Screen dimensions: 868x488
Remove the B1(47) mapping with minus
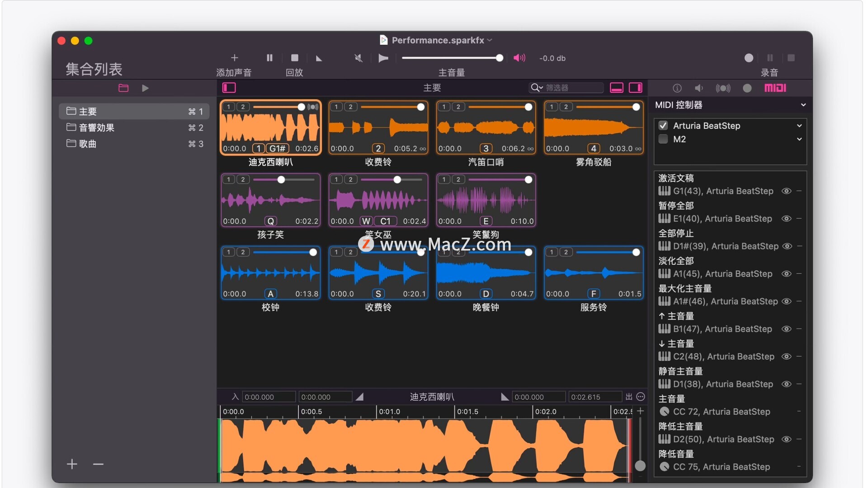[x=799, y=329]
